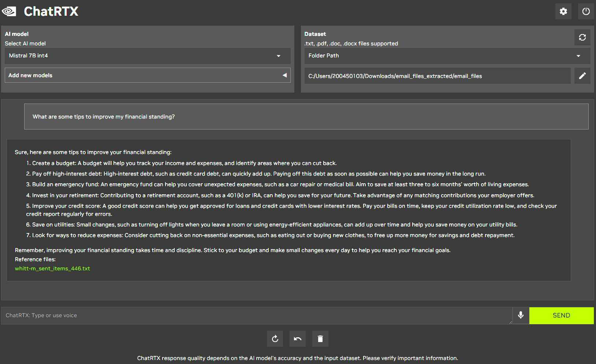The image size is (596, 364).
Task: Expand the Add new models section
Action: click(148, 75)
